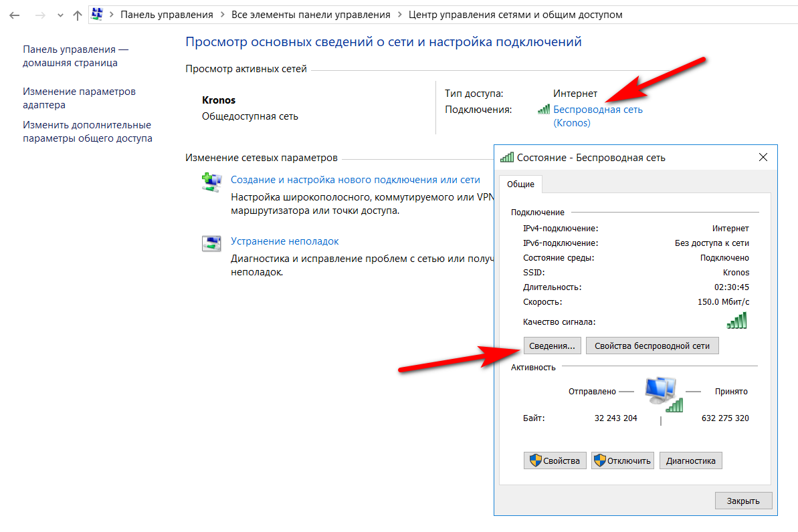Open Панель управления — домашняя страница link
Screen dimensions: 798x532
[76, 56]
